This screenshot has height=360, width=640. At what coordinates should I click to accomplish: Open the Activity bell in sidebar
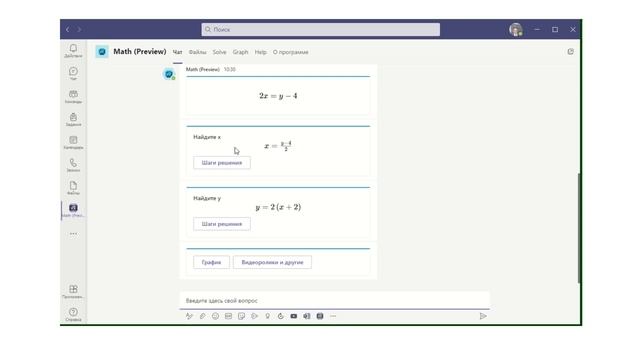click(x=73, y=51)
